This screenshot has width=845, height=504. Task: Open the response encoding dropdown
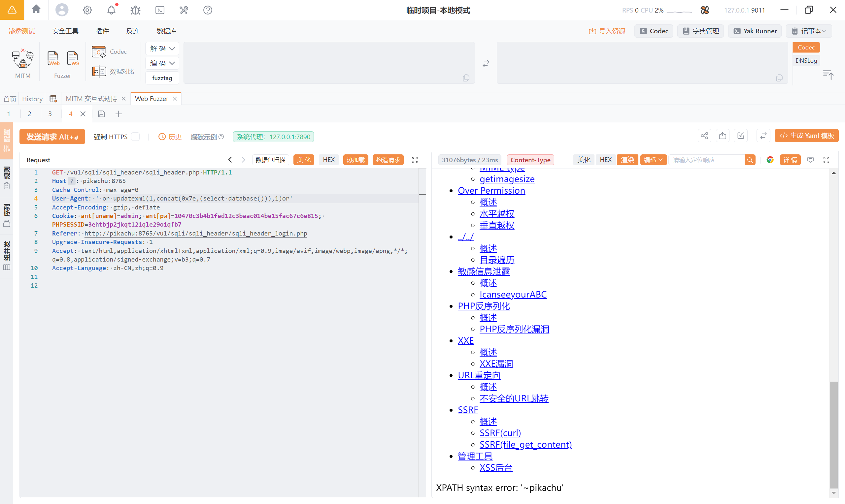[653, 160]
